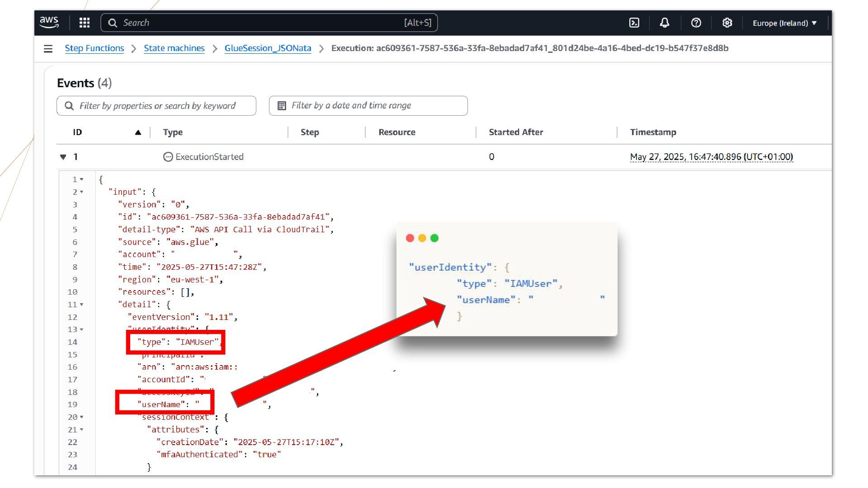868x488 pixels.
Task: Click the "creationDate" line
Action: tap(250, 442)
